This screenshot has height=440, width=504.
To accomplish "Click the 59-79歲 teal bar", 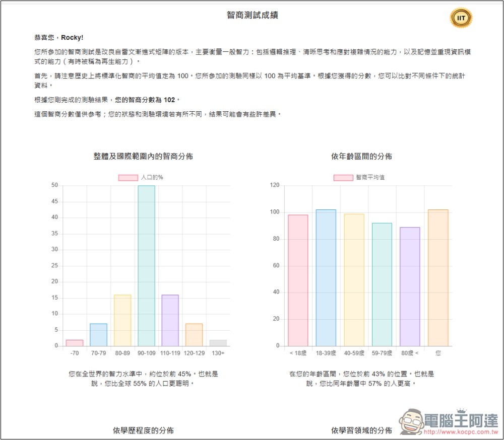I will coord(382,284).
